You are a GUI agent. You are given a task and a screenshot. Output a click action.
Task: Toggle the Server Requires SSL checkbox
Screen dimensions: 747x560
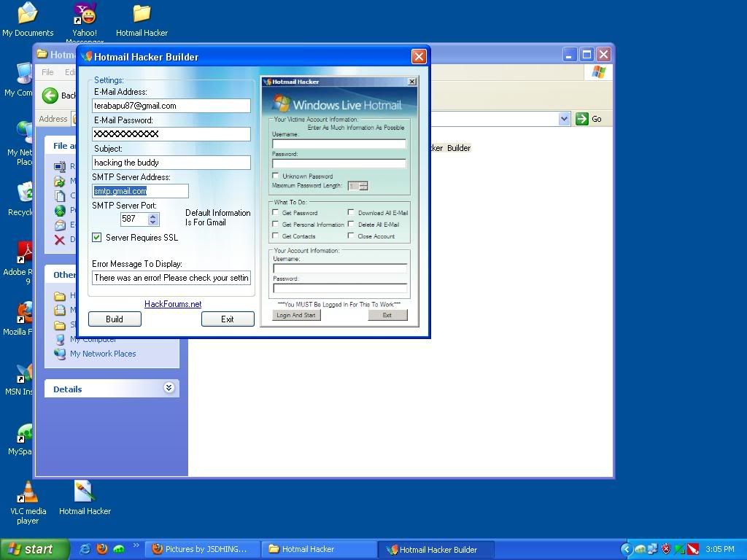pos(97,237)
